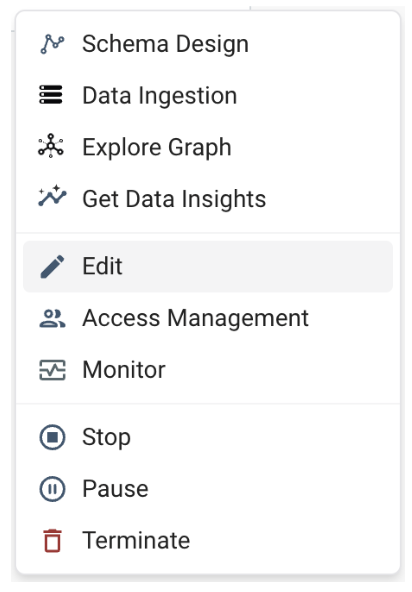Screen dimensions: 412x592
Task: Click the Pause circle icon
Action: pos(52,489)
